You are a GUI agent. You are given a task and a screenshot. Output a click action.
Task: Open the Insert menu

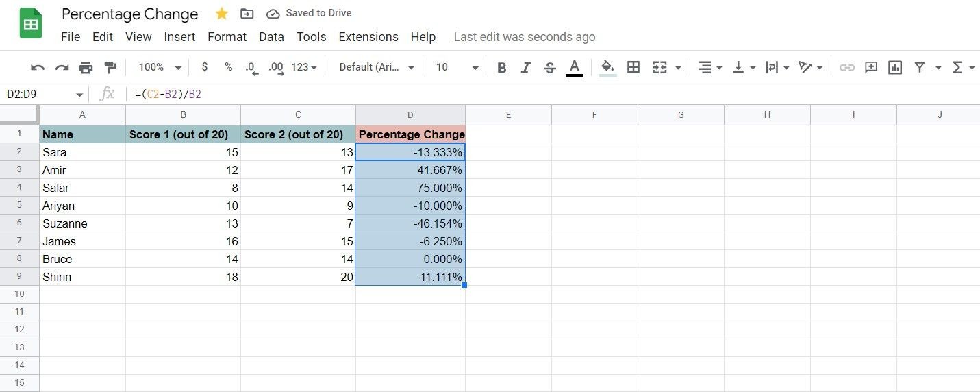coord(179,37)
